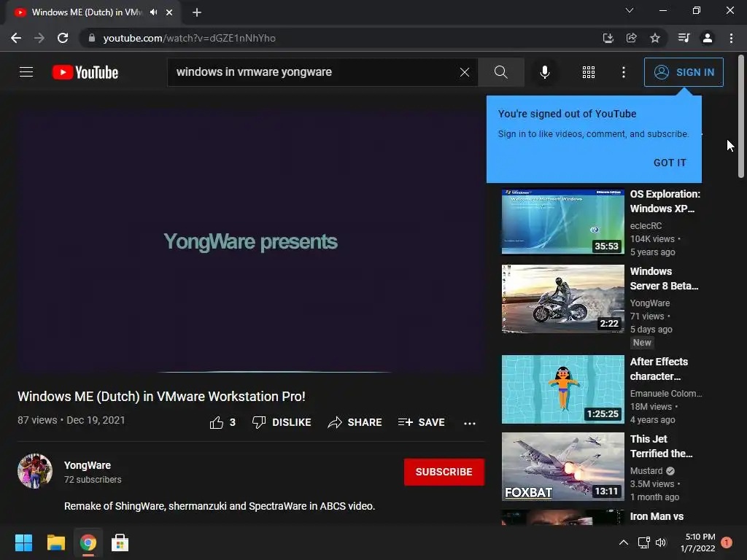Bookmark this tab with star
This screenshot has width=747, height=560.
pos(655,38)
